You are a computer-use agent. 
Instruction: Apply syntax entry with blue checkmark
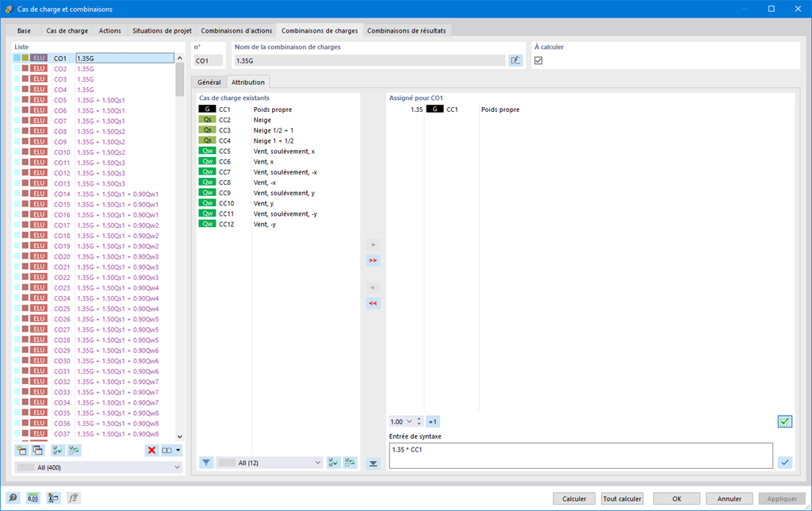(785, 463)
